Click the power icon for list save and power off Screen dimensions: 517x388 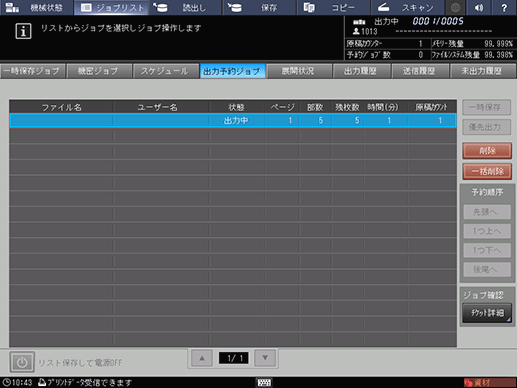pos(22,362)
